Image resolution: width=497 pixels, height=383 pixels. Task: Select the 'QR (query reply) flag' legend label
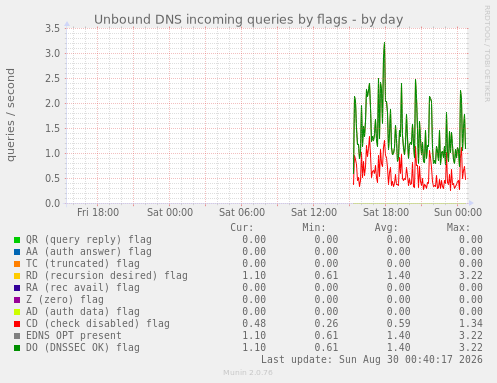pyautogui.click(x=89, y=240)
